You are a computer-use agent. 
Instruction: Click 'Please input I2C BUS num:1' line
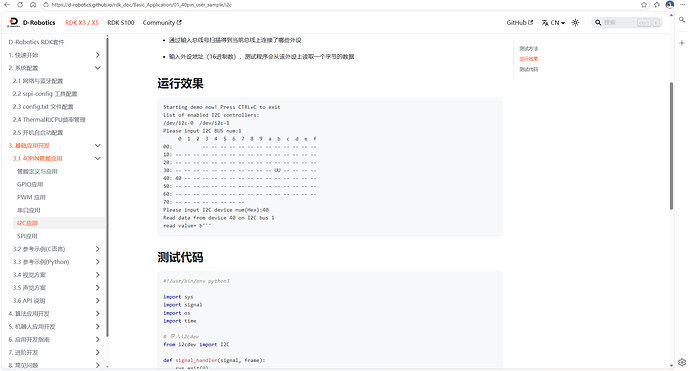pyautogui.click(x=202, y=131)
